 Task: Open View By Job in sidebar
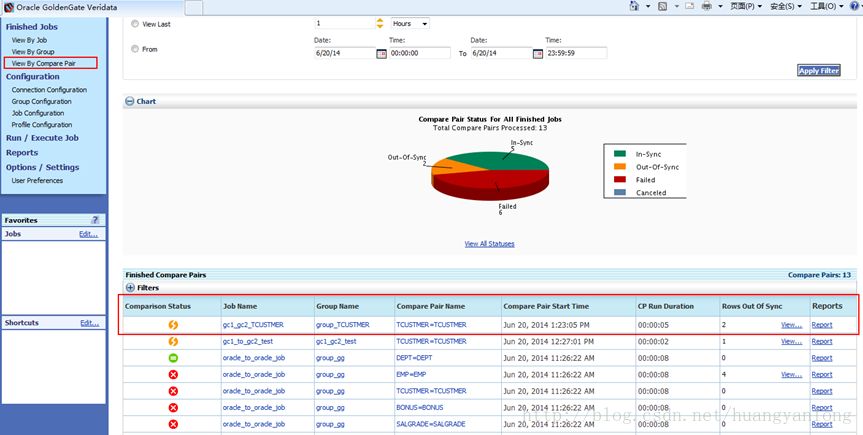(x=29, y=40)
